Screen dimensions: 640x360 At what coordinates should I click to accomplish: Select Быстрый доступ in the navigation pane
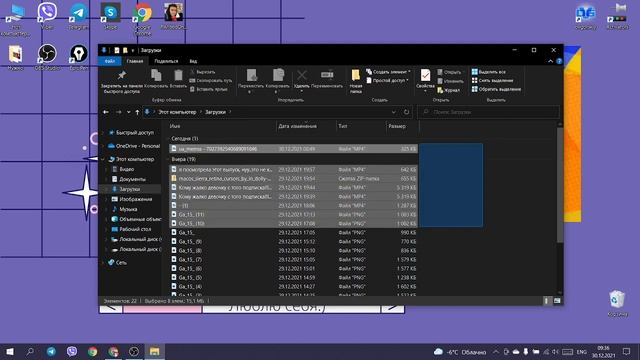click(x=135, y=133)
